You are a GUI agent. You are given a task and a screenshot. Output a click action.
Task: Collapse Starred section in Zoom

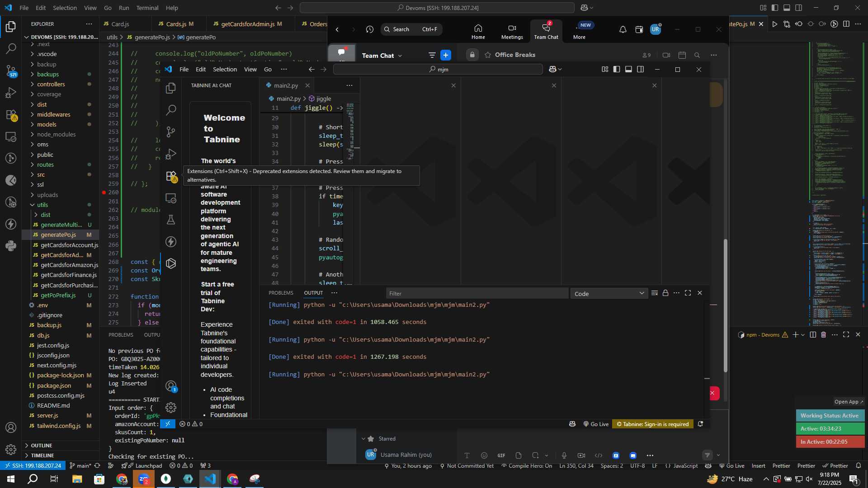(x=363, y=439)
